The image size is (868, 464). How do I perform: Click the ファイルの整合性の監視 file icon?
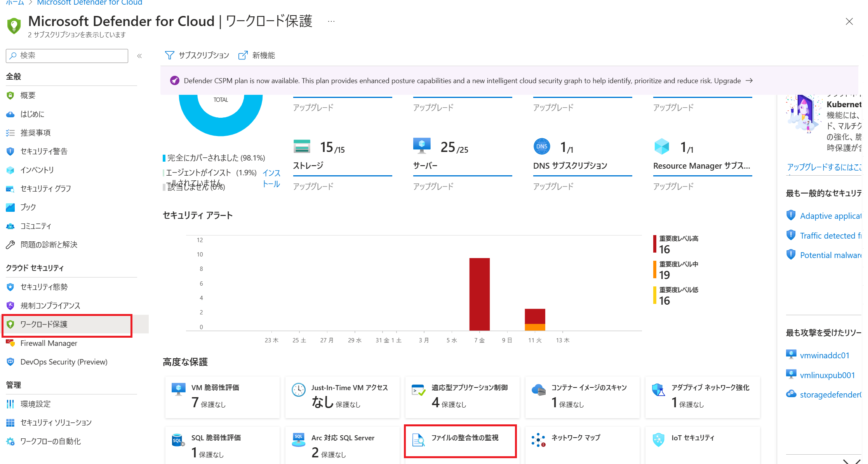click(418, 440)
